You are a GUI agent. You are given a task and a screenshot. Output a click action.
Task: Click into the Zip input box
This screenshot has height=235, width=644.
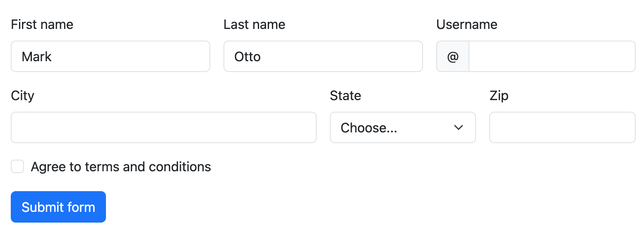[x=562, y=128]
